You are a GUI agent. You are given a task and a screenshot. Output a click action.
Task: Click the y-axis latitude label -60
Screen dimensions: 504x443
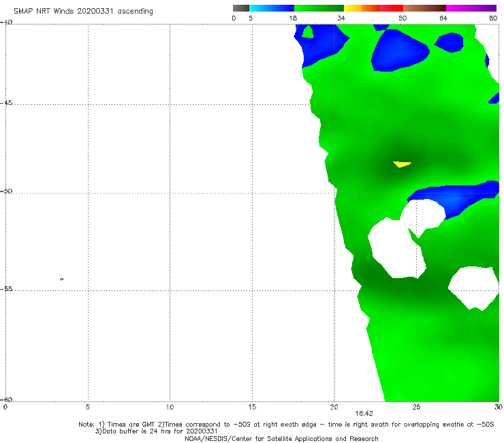click(6, 400)
